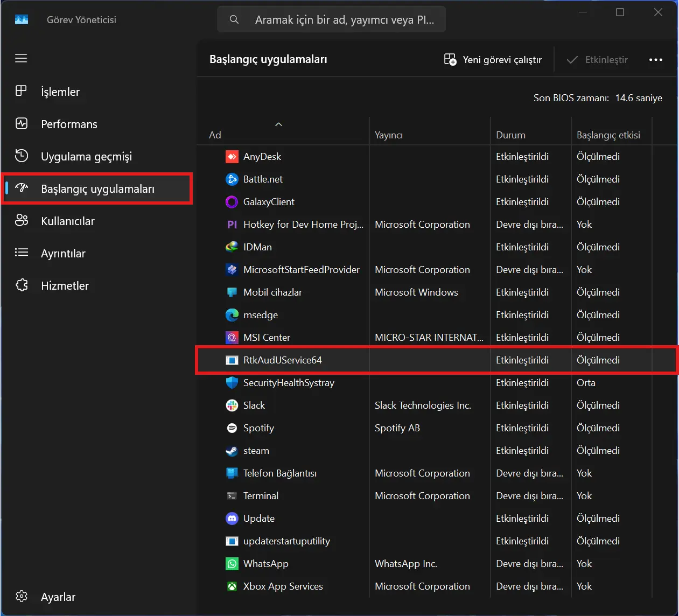Click the AnyDesk app icon
Image resolution: width=679 pixels, height=616 pixels.
[232, 157]
